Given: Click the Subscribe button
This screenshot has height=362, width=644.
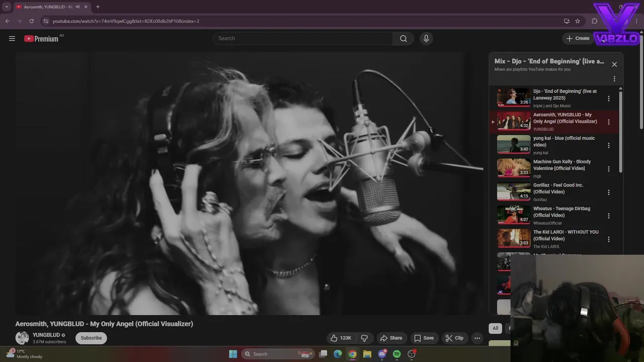Looking at the screenshot, I should (x=91, y=338).
